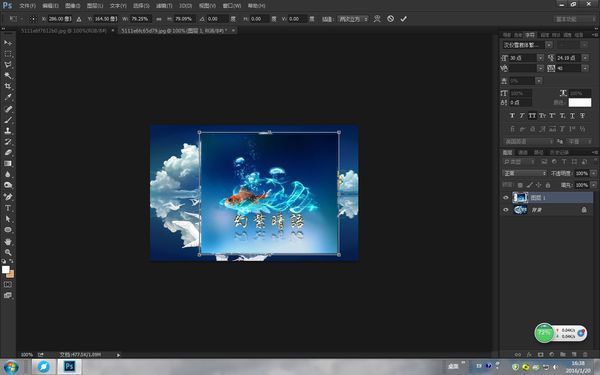Add a layer style via fx button
Image resolution: width=600 pixels, height=375 pixels.
[529, 355]
